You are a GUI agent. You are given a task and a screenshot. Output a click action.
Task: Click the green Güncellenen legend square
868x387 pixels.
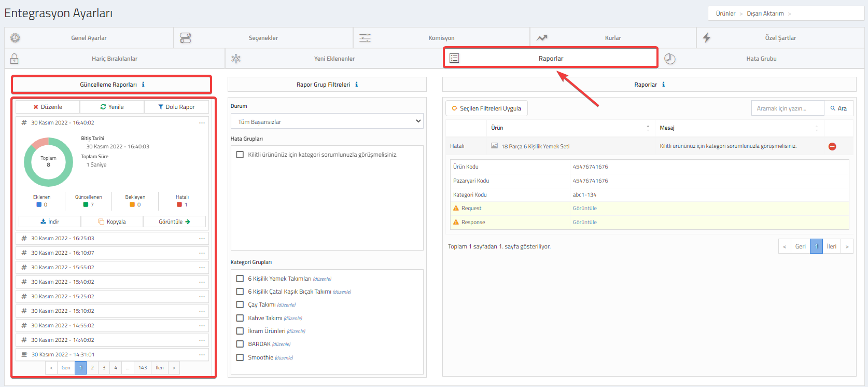pyautogui.click(x=86, y=204)
